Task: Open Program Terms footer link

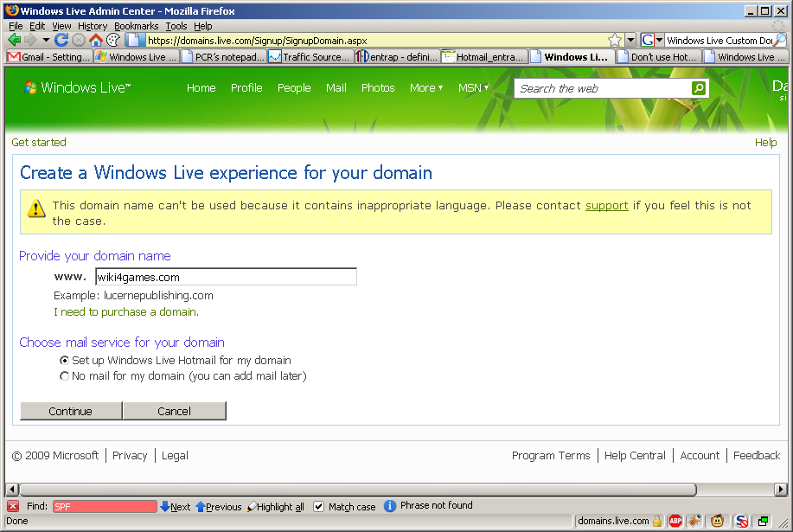Action: click(x=551, y=456)
